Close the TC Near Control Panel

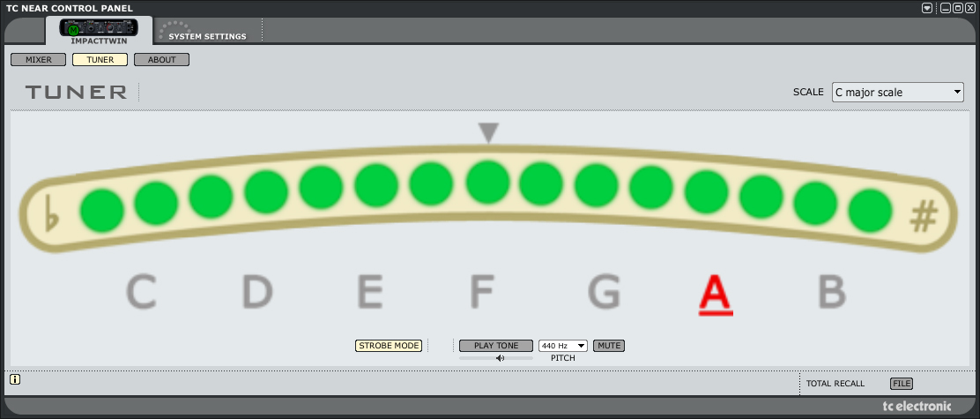pyautogui.click(x=970, y=8)
